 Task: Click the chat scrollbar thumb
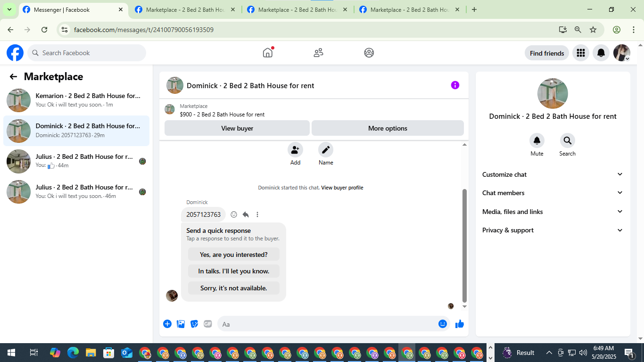point(464,245)
